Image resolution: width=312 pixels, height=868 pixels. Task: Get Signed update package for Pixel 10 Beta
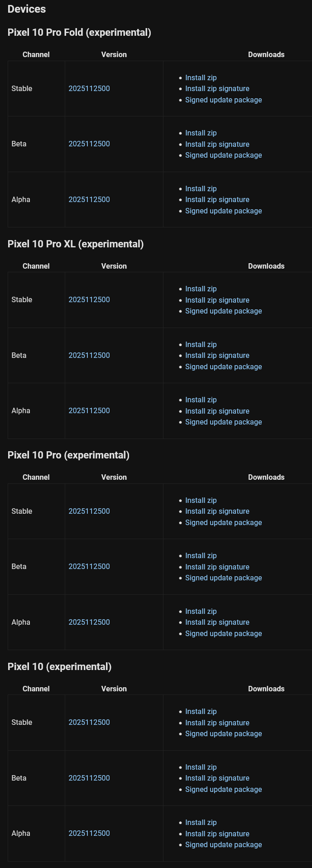pyautogui.click(x=223, y=789)
